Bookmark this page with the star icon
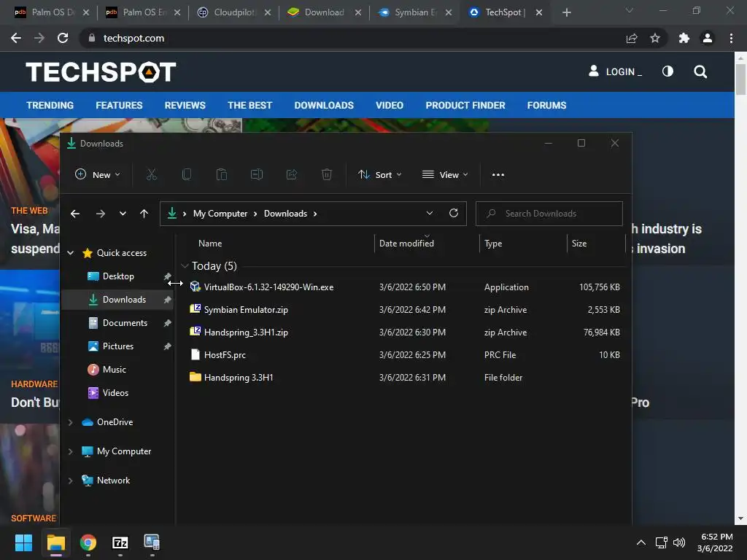Viewport: 747px width, 560px height. (x=655, y=38)
